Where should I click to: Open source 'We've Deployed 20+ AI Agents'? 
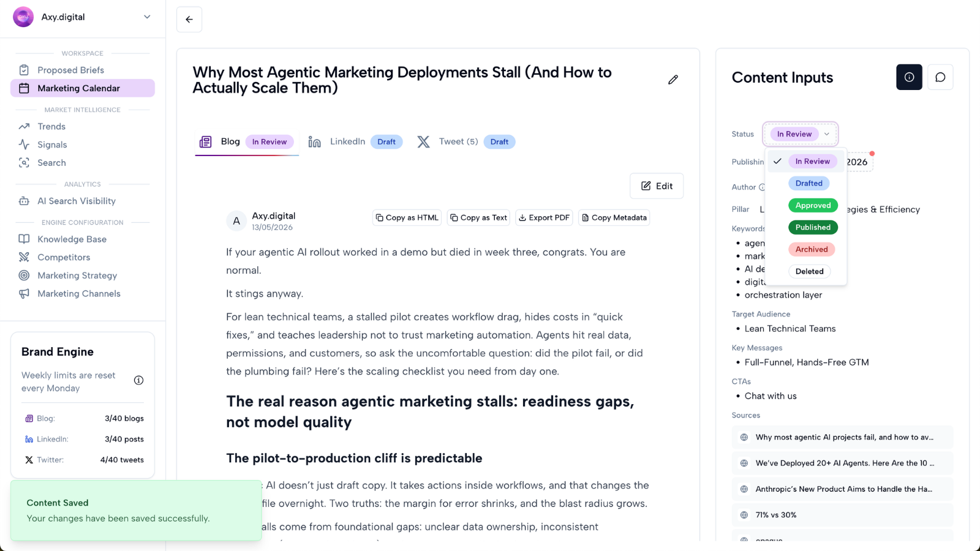pos(842,463)
